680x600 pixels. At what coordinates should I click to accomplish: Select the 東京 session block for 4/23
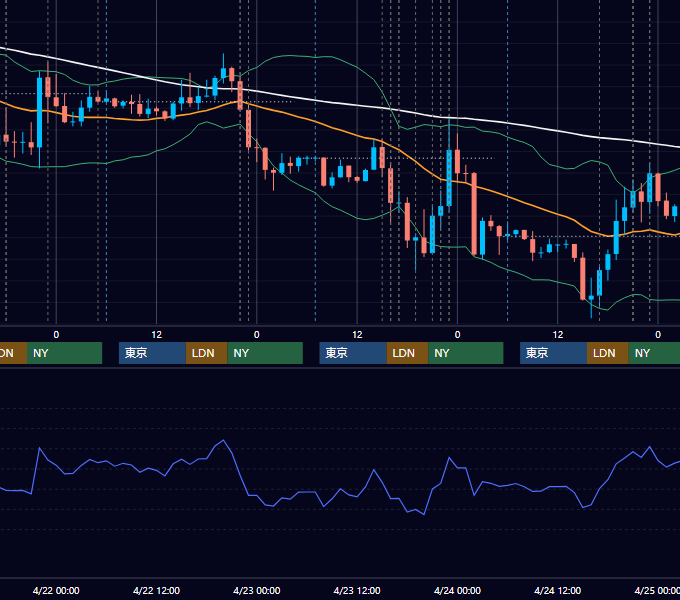coord(353,353)
